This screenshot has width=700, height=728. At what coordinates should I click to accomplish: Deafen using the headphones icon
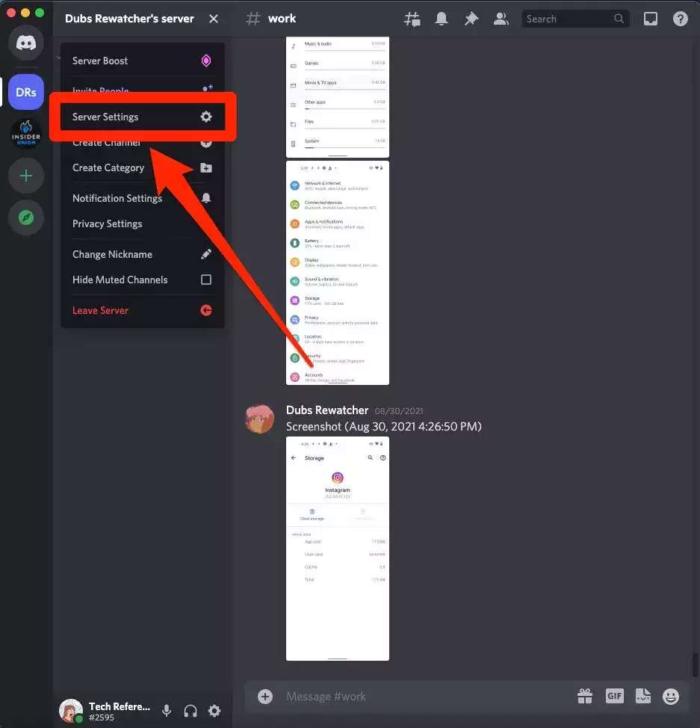[191, 711]
